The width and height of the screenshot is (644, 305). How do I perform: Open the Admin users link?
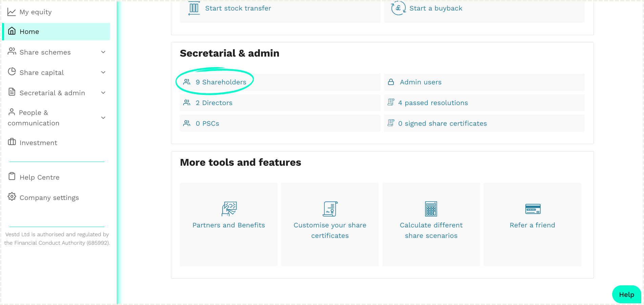click(421, 82)
